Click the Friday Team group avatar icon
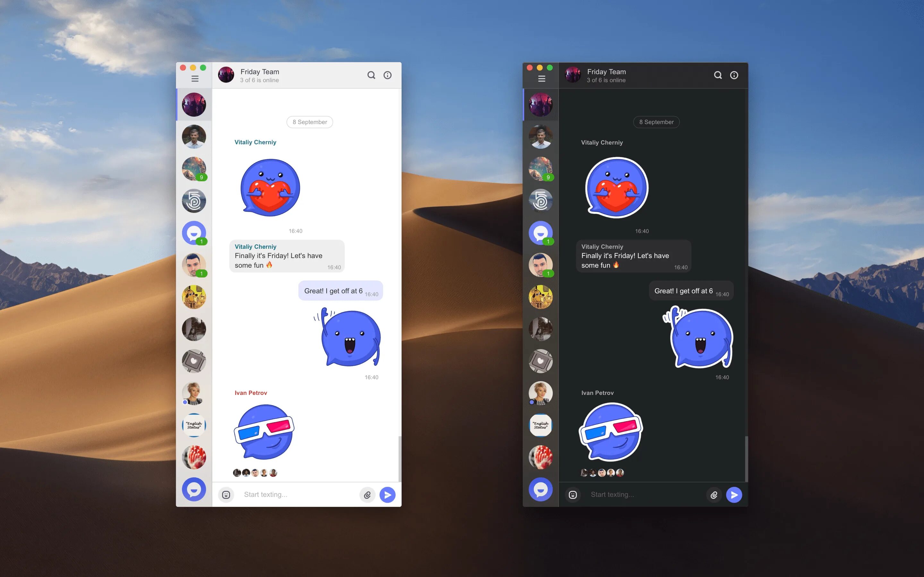This screenshot has width=924, height=577. (226, 75)
